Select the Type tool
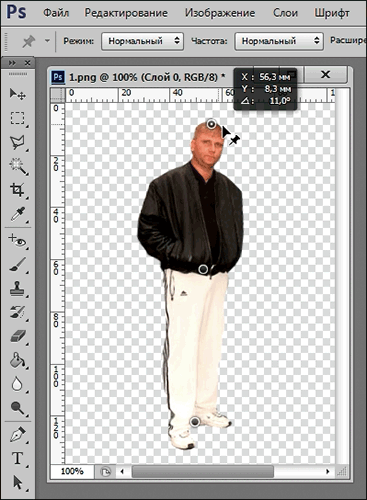The image size is (367, 500). [x=17, y=459]
